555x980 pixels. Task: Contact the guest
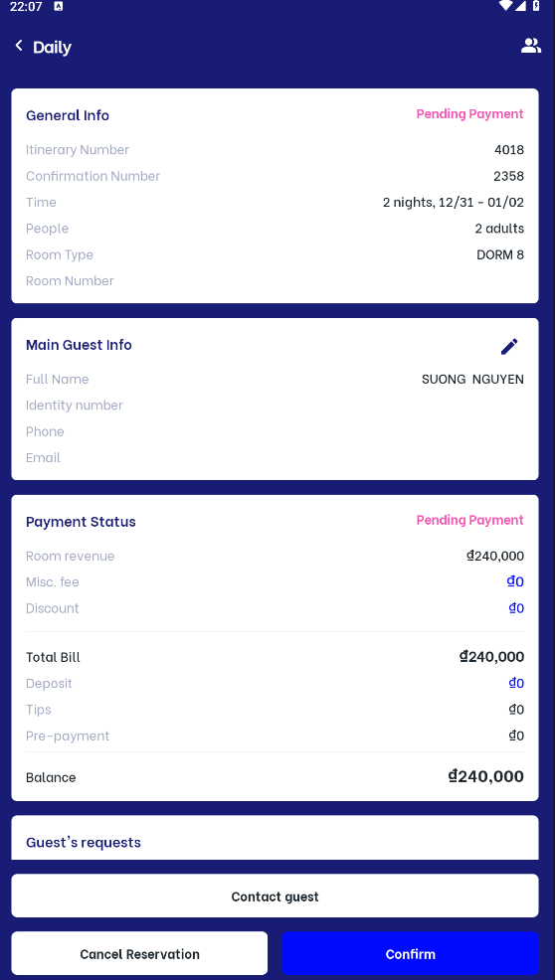pyautogui.click(x=275, y=897)
